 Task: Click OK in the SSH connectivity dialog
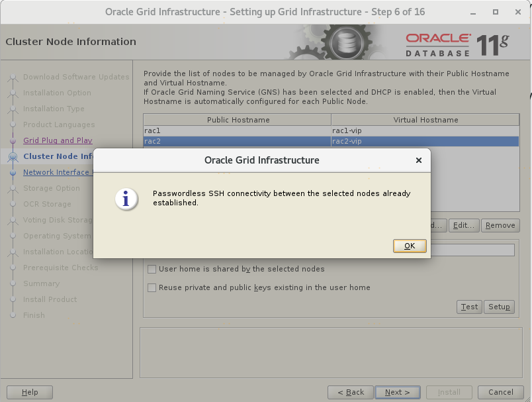[410, 246]
